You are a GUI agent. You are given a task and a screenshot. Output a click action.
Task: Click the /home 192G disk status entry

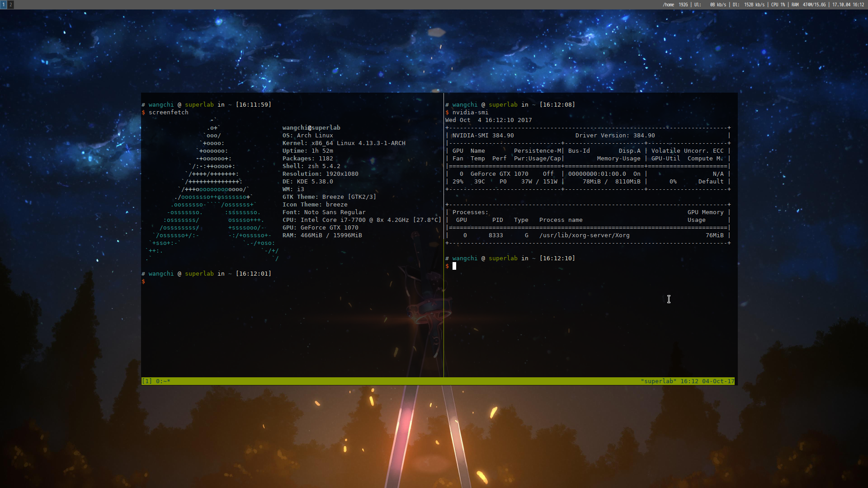(x=675, y=5)
